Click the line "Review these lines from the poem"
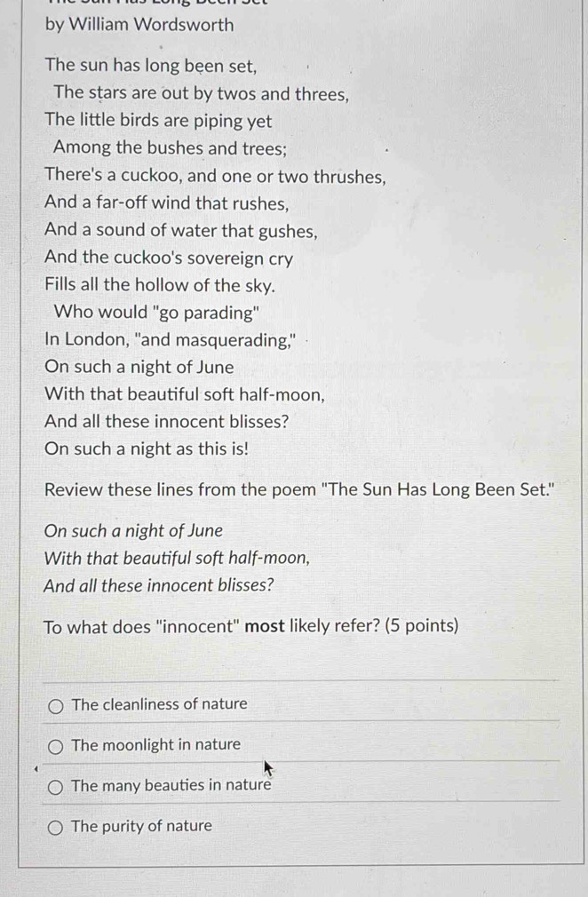Screen dimensions: 588x897 (299, 490)
